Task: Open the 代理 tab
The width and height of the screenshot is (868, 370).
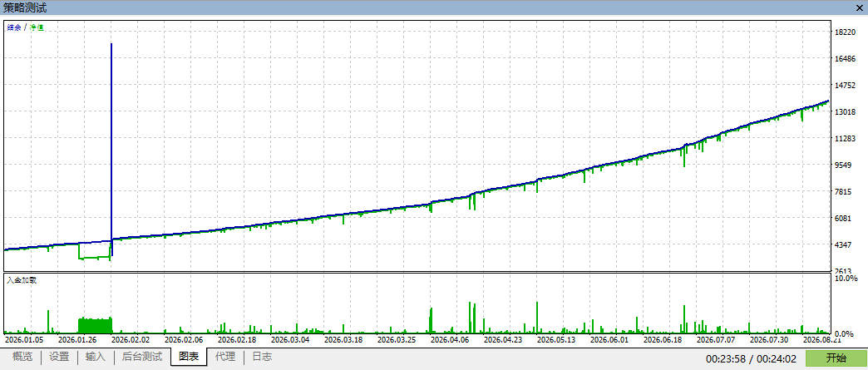Action: (x=225, y=358)
